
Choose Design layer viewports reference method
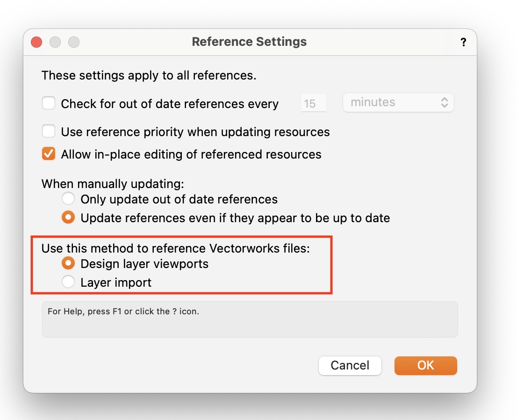(x=68, y=264)
